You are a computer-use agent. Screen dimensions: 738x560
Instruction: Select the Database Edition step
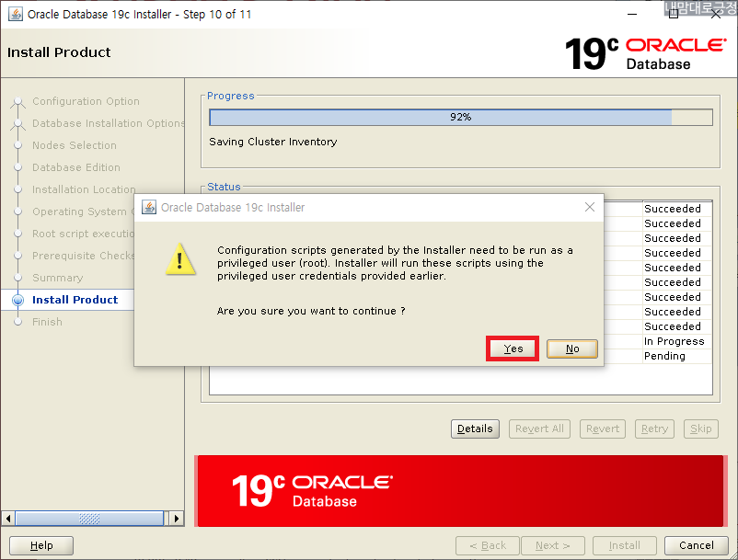pos(76,167)
